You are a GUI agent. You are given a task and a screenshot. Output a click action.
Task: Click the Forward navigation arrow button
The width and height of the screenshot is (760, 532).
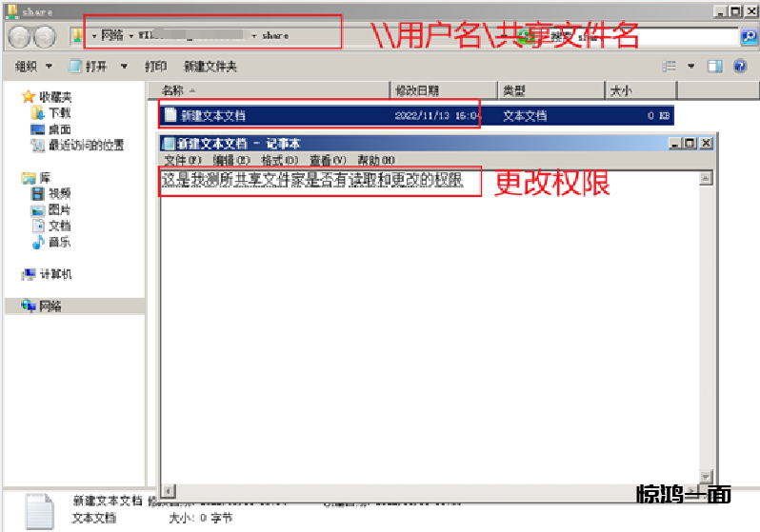tap(45, 37)
